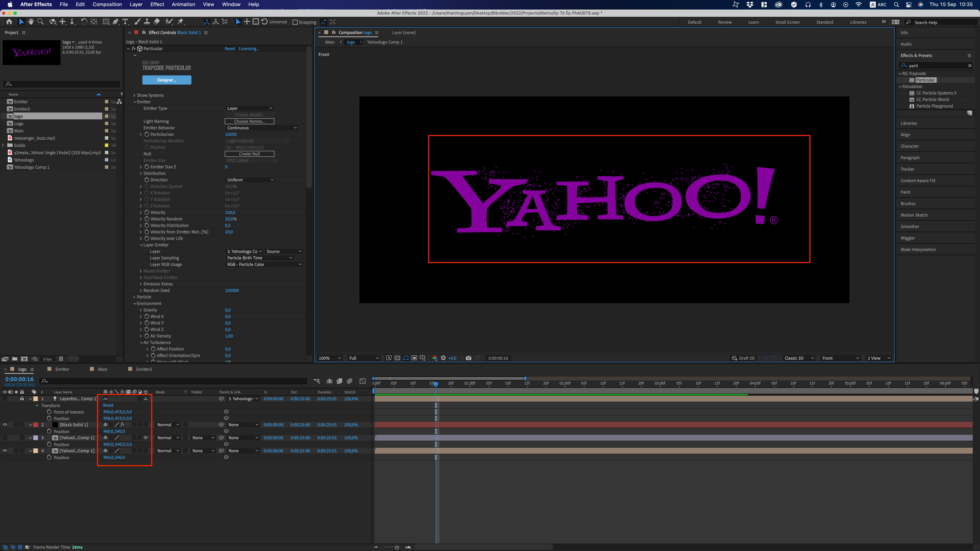Take a snapshot with the camera icon
Viewport: 980px width, 551px height.
pos(468,358)
